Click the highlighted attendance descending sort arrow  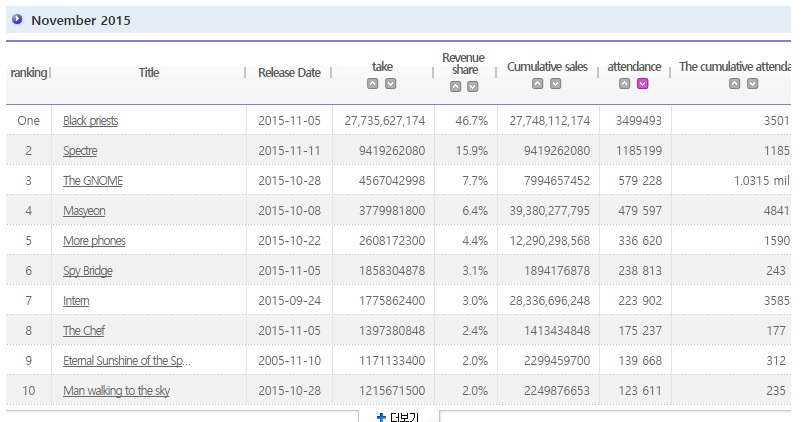[x=643, y=84]
